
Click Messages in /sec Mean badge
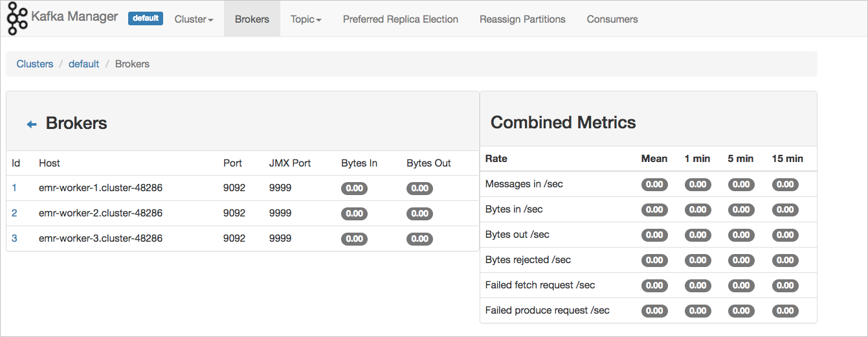(x=654, y=185)
